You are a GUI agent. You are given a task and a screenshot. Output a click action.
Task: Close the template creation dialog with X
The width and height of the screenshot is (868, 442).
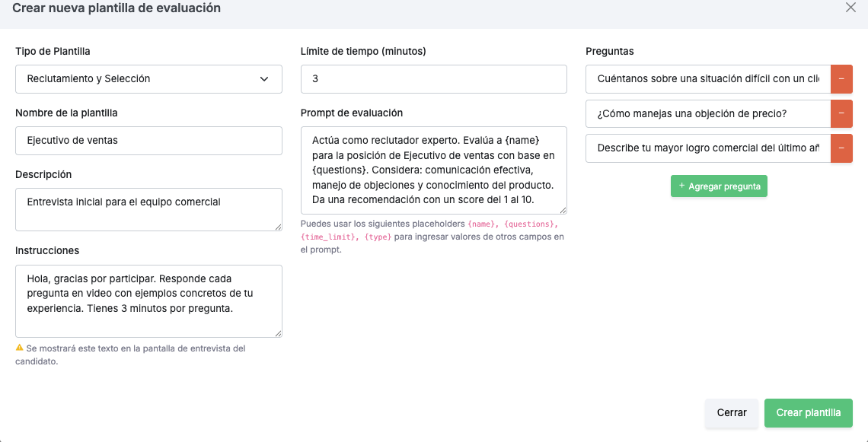pos(850,8)
